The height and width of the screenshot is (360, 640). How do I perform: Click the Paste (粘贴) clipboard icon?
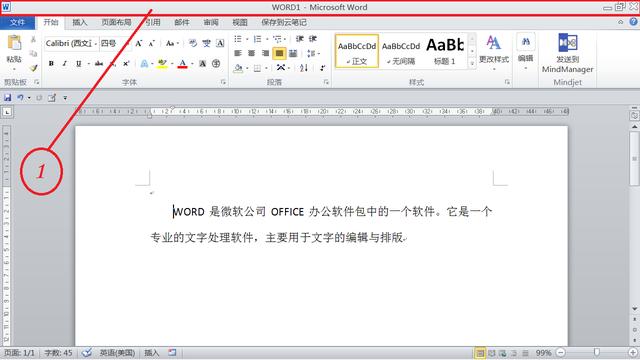click(x=14, y=44)
